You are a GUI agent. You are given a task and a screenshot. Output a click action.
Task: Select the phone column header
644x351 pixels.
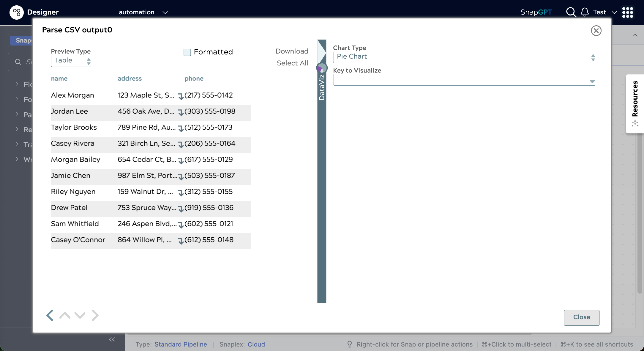(194, 79)
